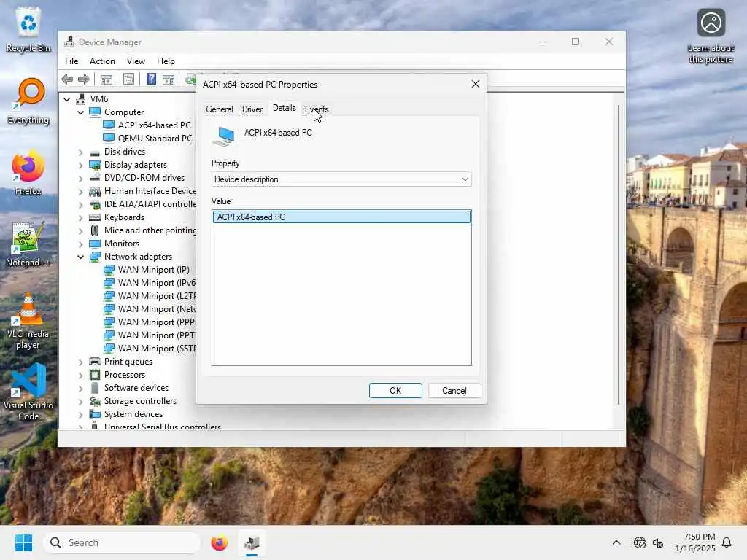The width and height of the screenshot is (747, 560).
Task: Click the notification bell icon
Action: 727,542
